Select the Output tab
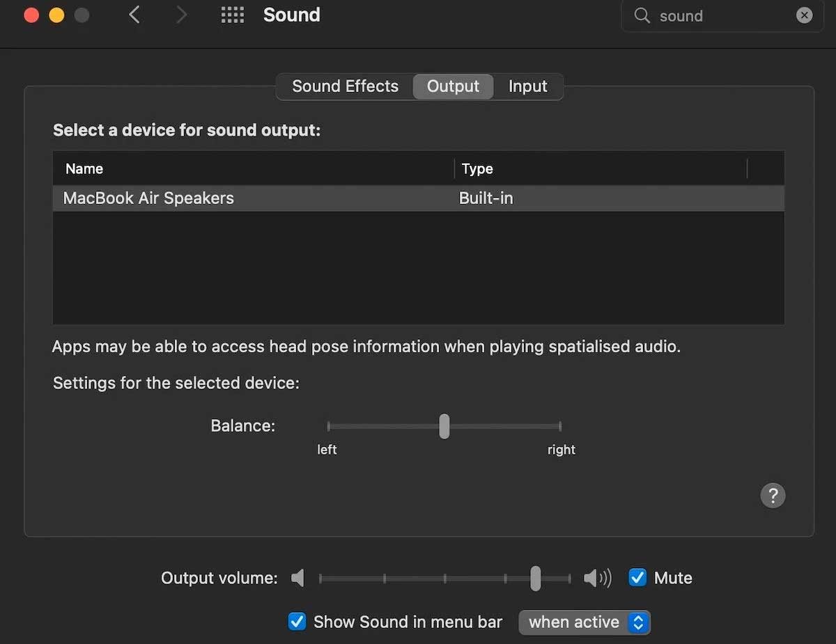 (452, 86)
